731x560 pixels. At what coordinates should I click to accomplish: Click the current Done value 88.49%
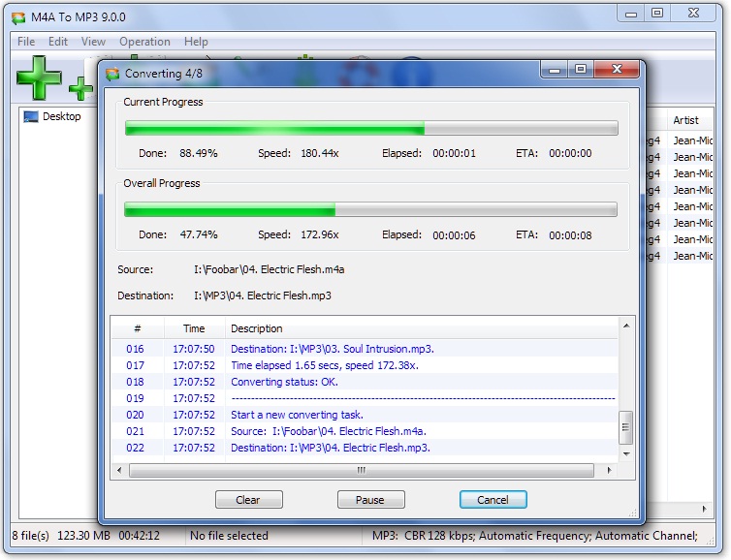click(x=199, y=153)
